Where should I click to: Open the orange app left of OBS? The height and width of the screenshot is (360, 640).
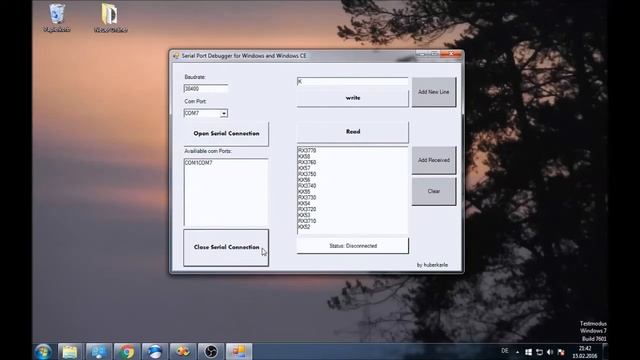[x=183, y=351]
